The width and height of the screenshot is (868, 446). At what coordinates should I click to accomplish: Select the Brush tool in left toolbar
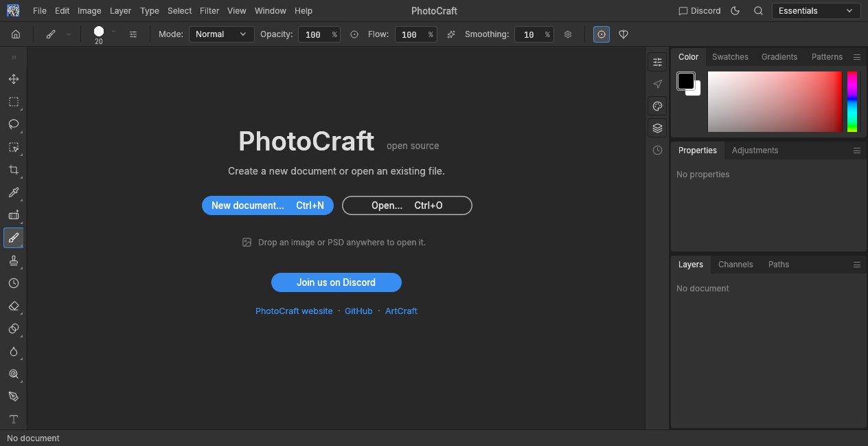(x=13, y=238)
